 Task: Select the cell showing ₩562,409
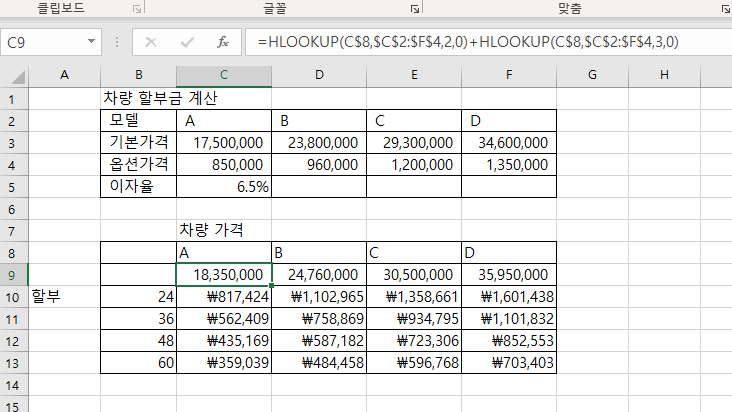coord(224,319)
